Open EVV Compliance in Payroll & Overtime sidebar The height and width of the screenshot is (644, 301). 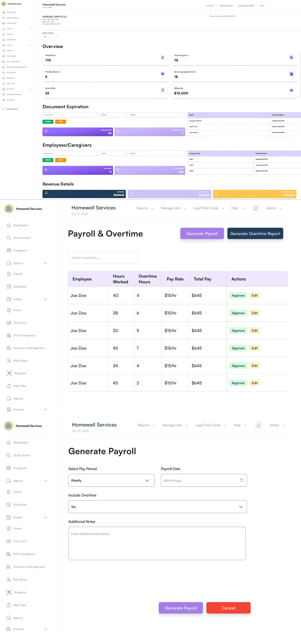(21, 335)
